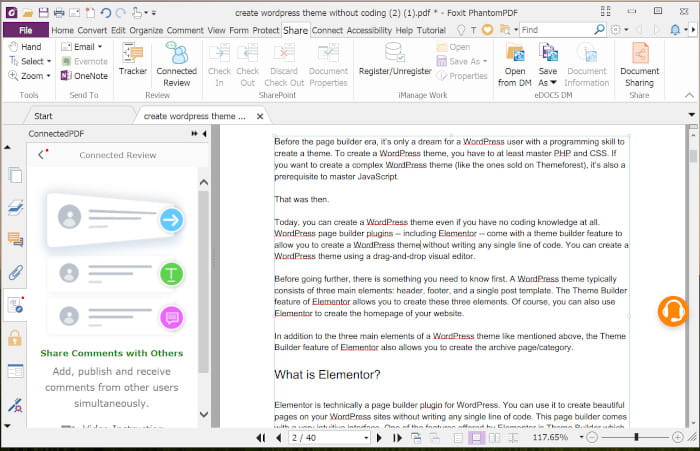Viewport: 700px width, 451px height.
Task: Undo the last action
Action: (106, 13)
